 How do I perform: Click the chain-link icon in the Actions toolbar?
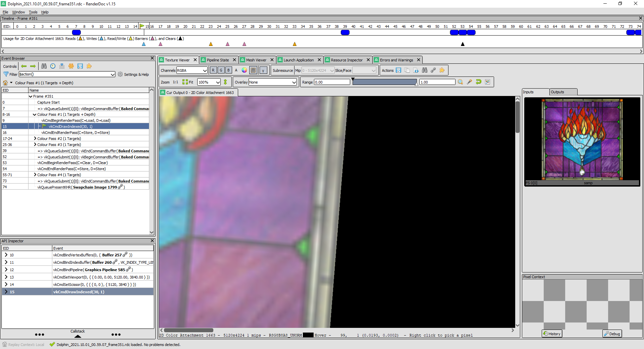(433, 70)
